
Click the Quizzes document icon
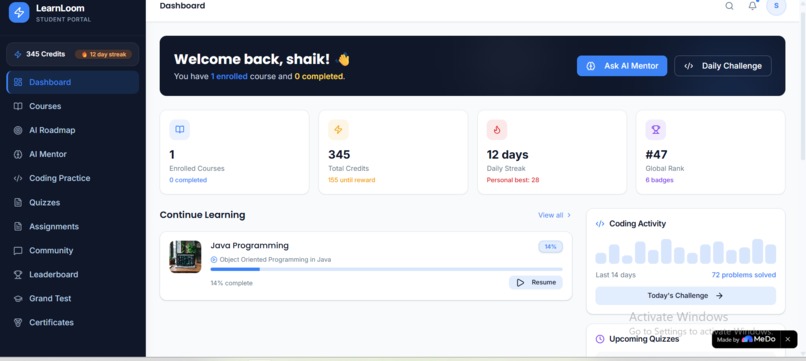point(18,203)
